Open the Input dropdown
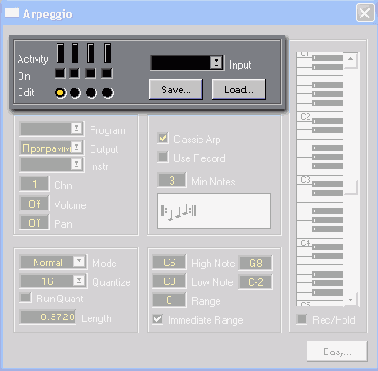The image size is (378, 371). (x=216, y=62)
